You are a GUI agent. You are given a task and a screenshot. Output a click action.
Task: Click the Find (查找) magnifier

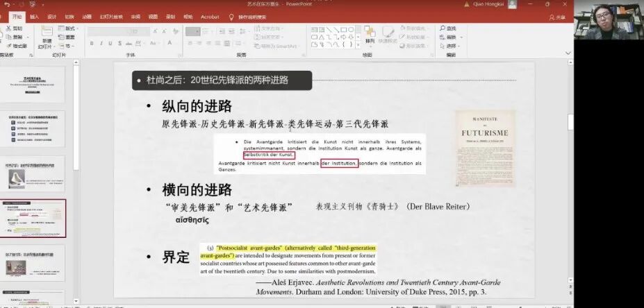pos(447,28)
